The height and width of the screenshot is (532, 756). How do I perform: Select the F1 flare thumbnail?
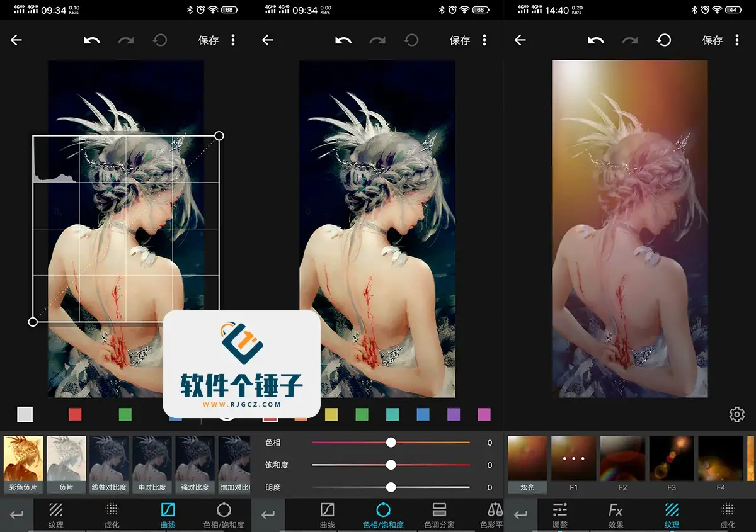tap(573, 463)
